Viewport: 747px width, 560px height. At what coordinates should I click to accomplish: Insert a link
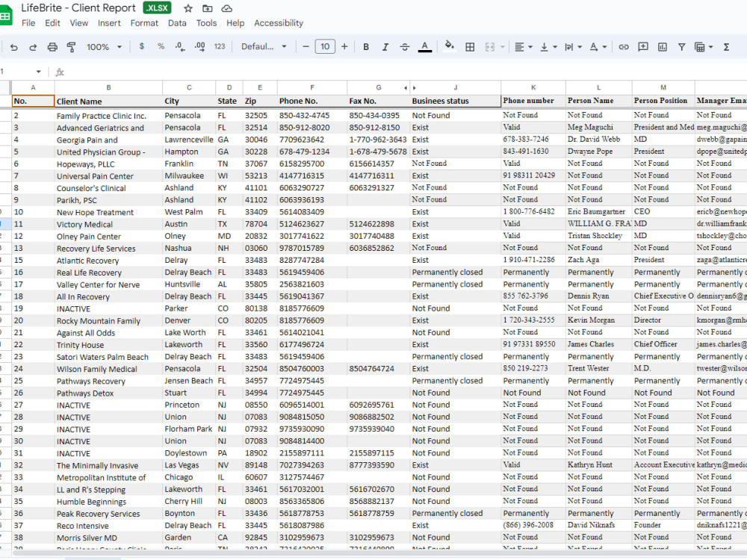[x=624, y=46]
